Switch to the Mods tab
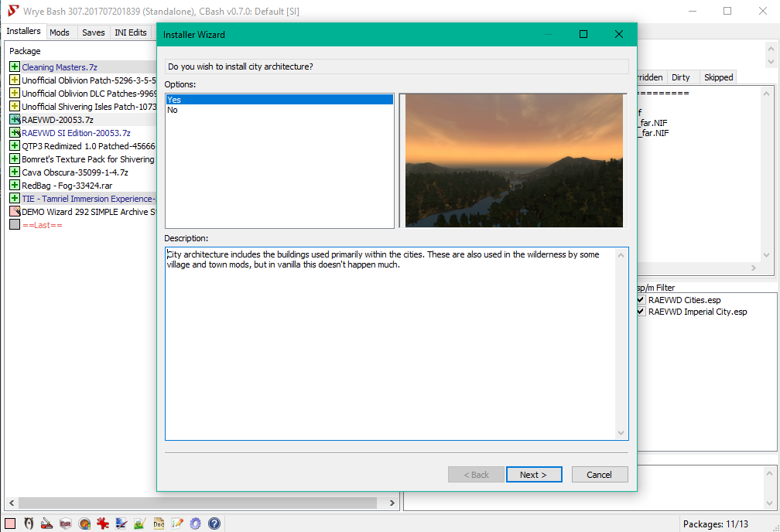The image size is (780, 532). 60,32
